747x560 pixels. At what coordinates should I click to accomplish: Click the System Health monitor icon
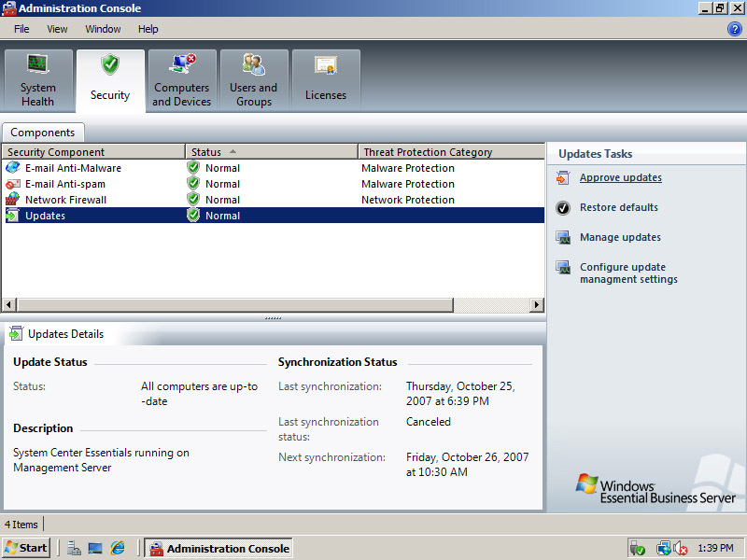point(38,63)
